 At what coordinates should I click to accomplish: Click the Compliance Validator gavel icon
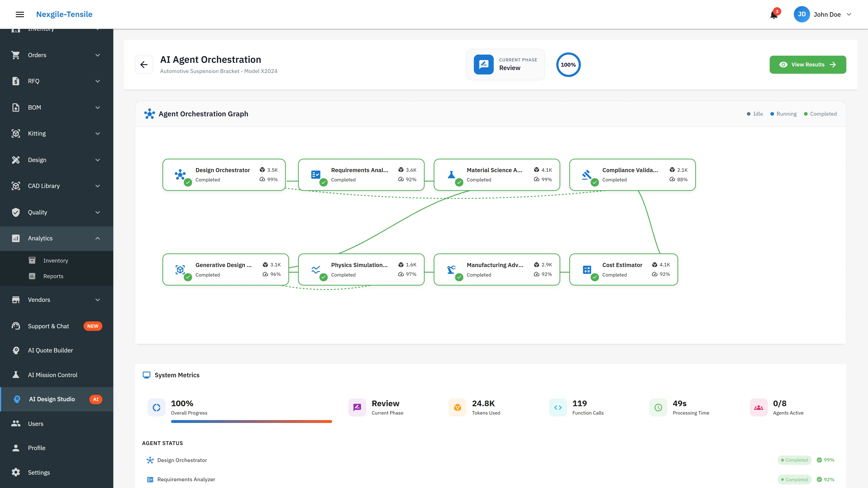(587, 174)
